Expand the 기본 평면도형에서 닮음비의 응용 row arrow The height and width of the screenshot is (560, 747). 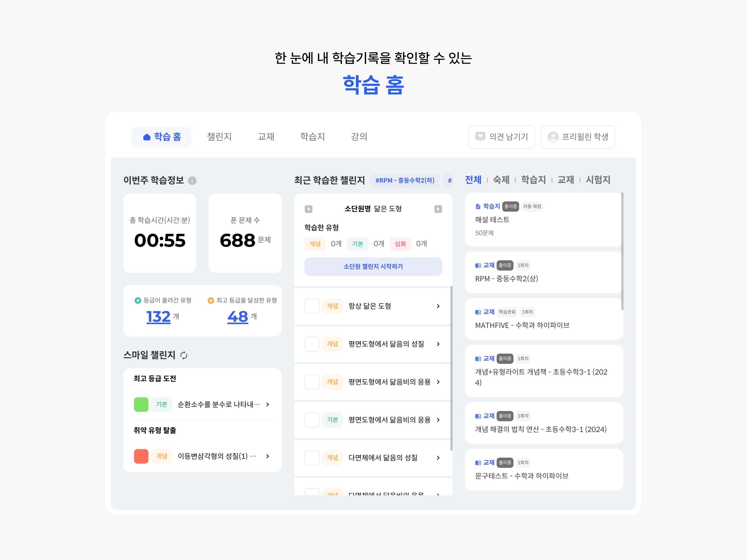coord(438,420)
